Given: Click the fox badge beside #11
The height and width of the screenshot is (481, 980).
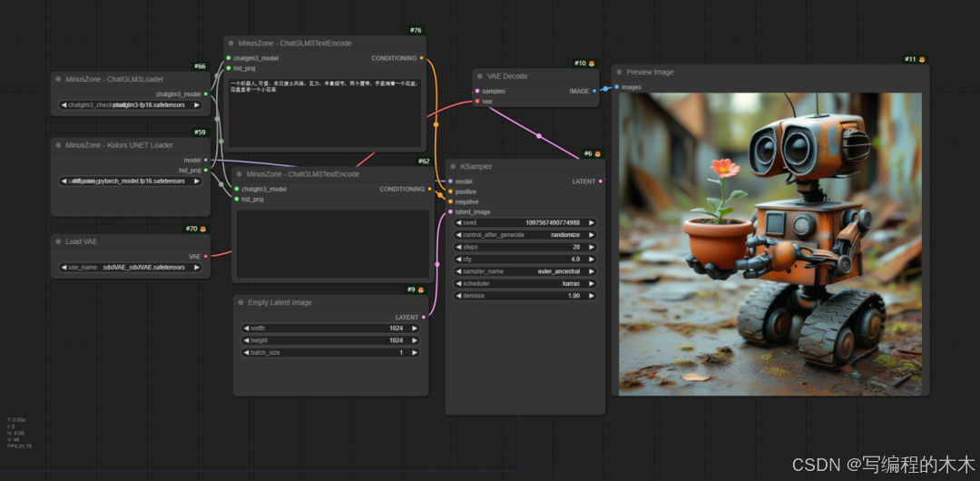Looking at the screenshot, I should point(922,59).
